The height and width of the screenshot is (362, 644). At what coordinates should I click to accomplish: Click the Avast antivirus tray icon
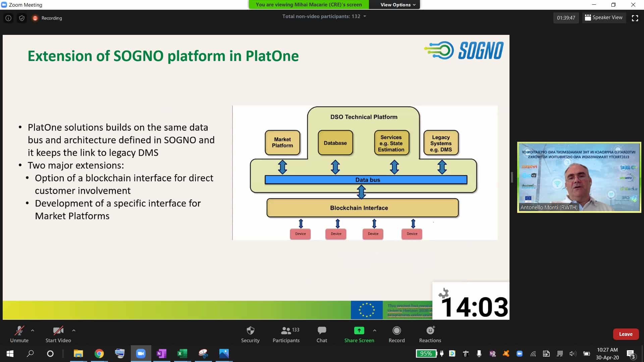point(506,354)
